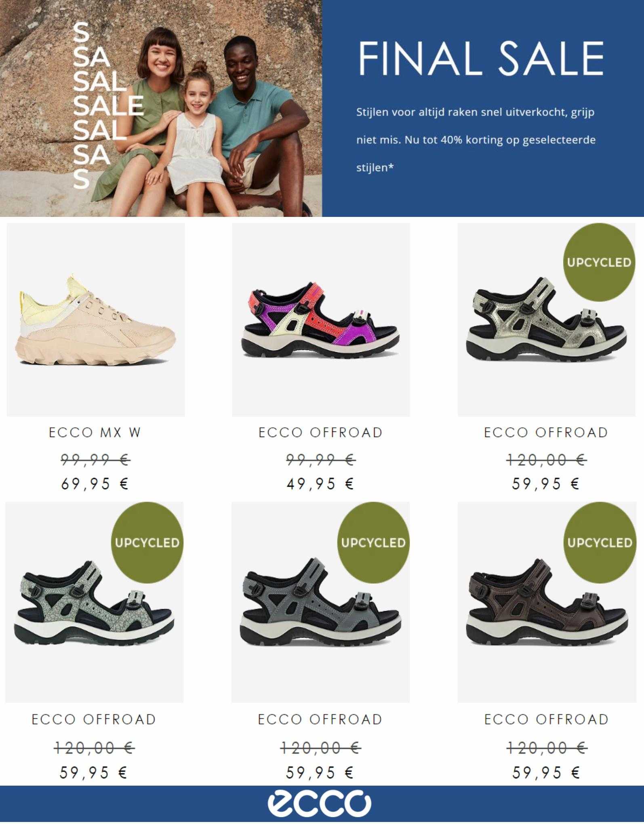Open the purple and red Offroad sandal image
Image resolution: width=644 pixels, height=824 pixels.
pyautogui.click(x=321, y=320)
